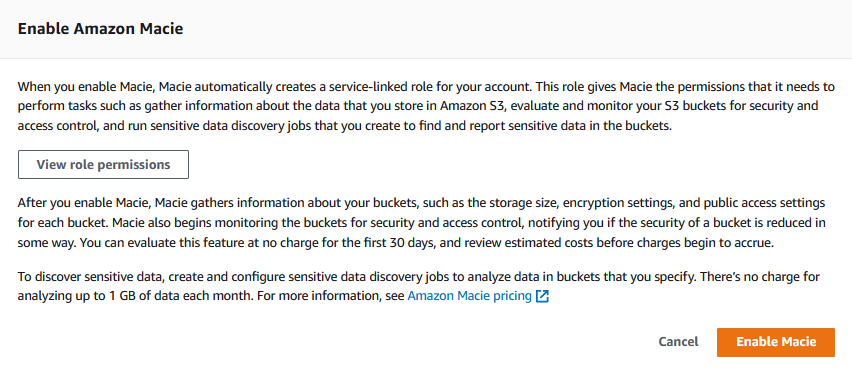Screen dimensions: 852x373
Task: Dismiss the dialog with Cancel
Action: 678,342
